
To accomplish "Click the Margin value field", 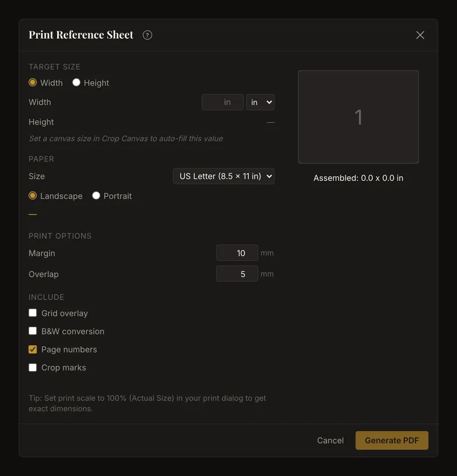I will [x=237, y=253].
